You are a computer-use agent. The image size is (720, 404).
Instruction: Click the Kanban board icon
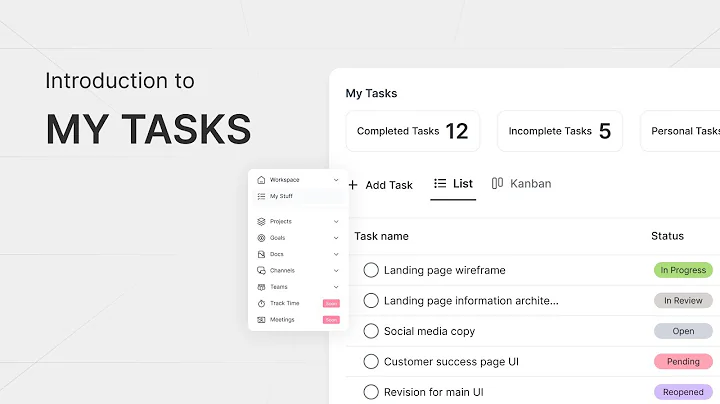point(497,184)
